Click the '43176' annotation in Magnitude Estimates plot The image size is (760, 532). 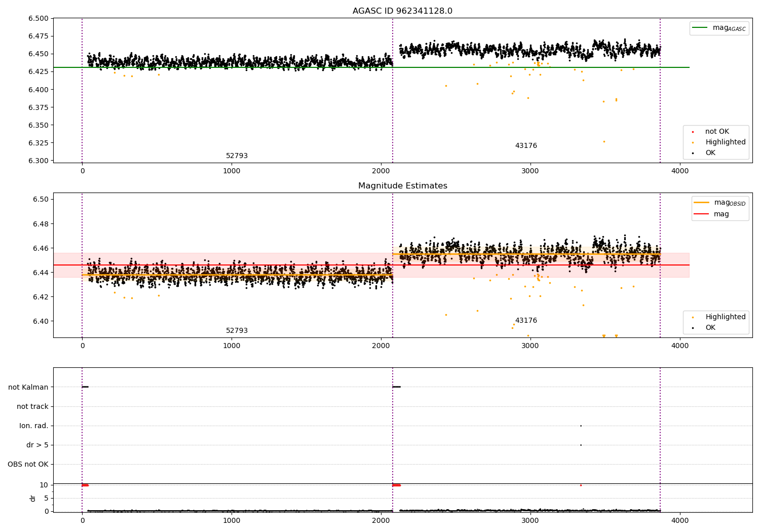[526, 321]
